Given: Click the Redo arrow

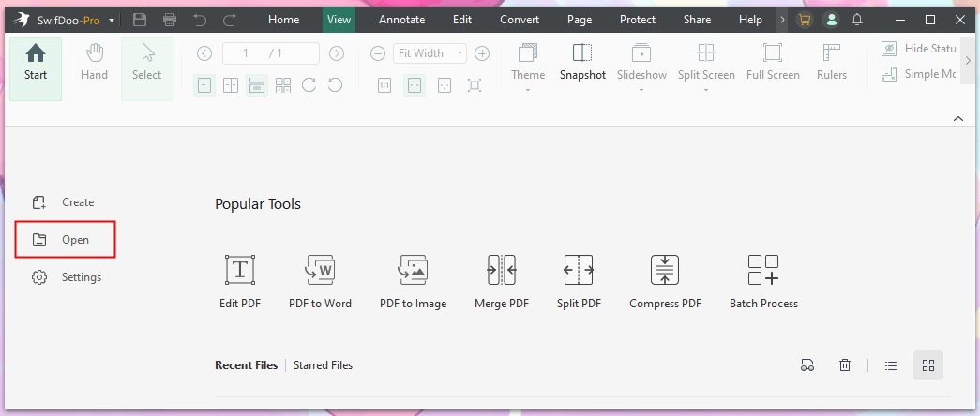Looking at the screenshot, I should [x=230, y=20].
